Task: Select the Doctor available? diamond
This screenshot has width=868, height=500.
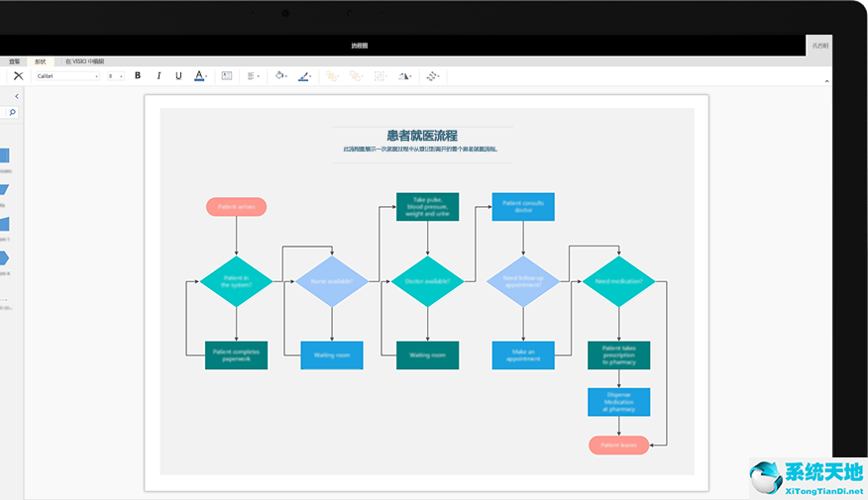Action: click(427, 281)
